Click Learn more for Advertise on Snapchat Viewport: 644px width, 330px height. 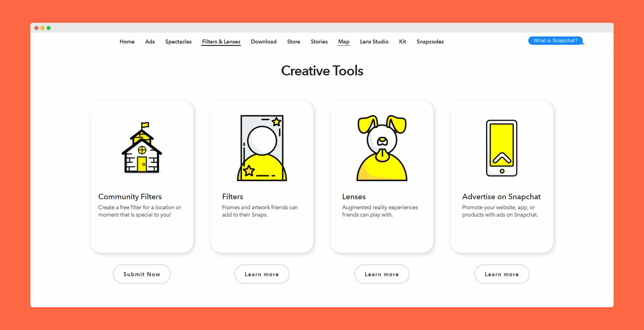pos(502,274)
